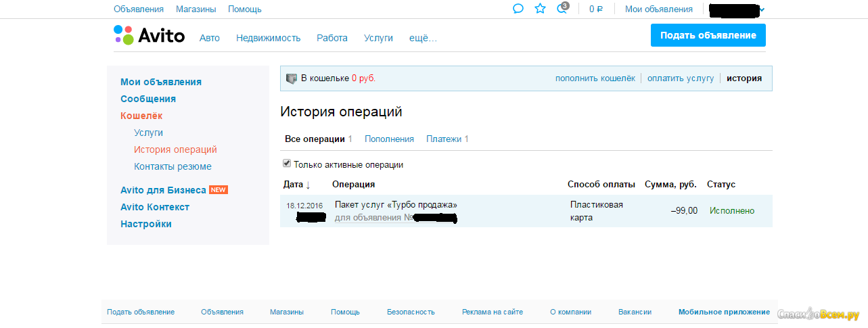Image resolution: width=868 pixels, height=328 pixels.
Task: Open 'Авто' category
Action: point(210,38)
